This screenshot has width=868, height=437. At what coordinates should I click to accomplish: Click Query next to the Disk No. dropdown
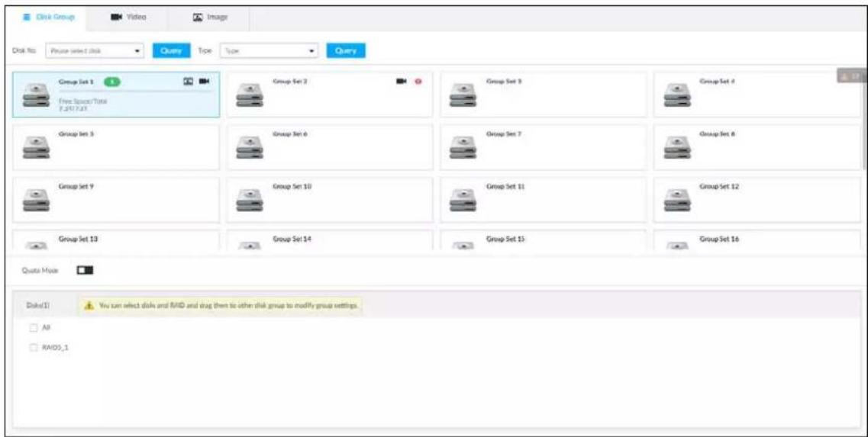pos(172,50)
